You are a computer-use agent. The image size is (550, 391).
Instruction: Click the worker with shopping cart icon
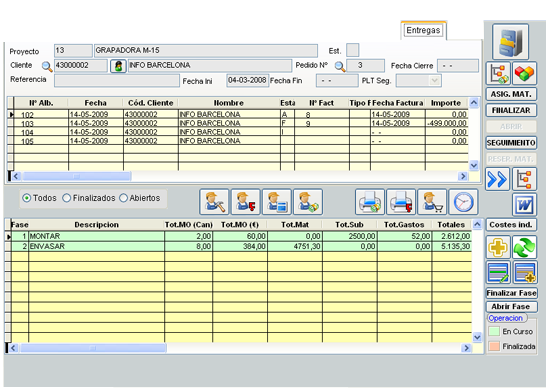[432, 202]
